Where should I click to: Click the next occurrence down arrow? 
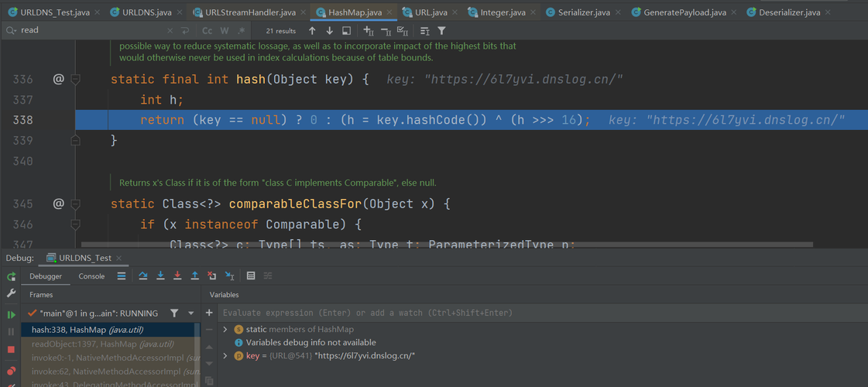tap(329, 30)
